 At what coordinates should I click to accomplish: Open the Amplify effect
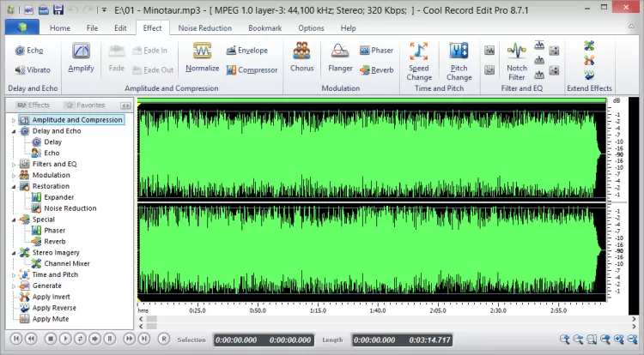click(x=81, y=57)
